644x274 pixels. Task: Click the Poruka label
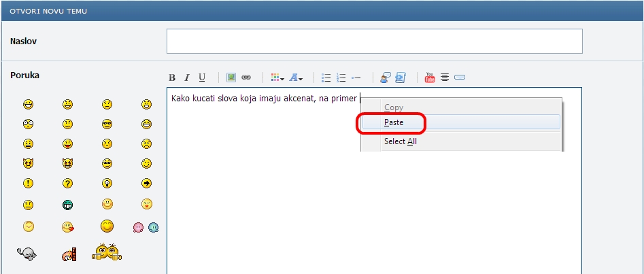pos(24,75)
